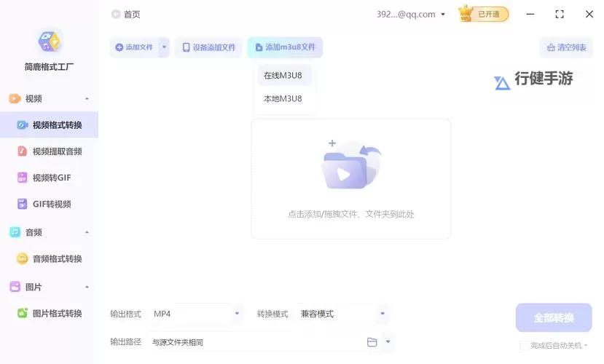The image size is (604, 364).
Task: Click the 音频 category music icon
Action: click(x=15, y=232)
